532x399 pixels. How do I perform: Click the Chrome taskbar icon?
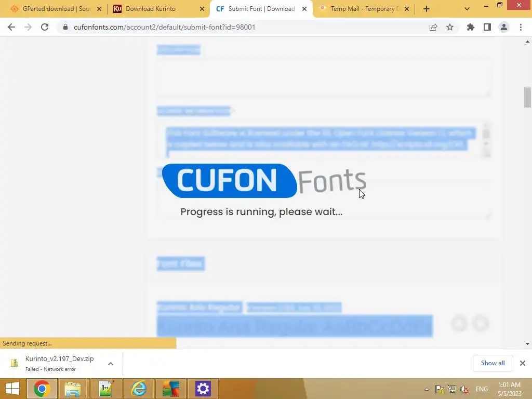[42, 389]
